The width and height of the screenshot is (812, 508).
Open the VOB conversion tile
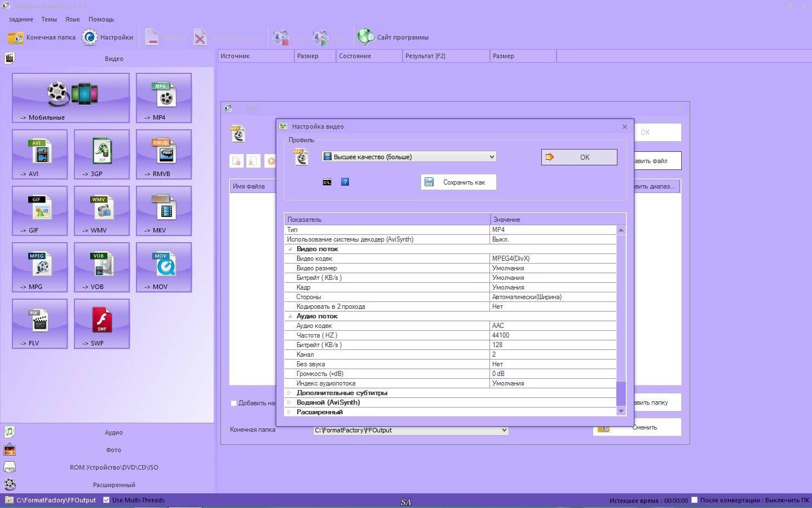coord(101,267)
